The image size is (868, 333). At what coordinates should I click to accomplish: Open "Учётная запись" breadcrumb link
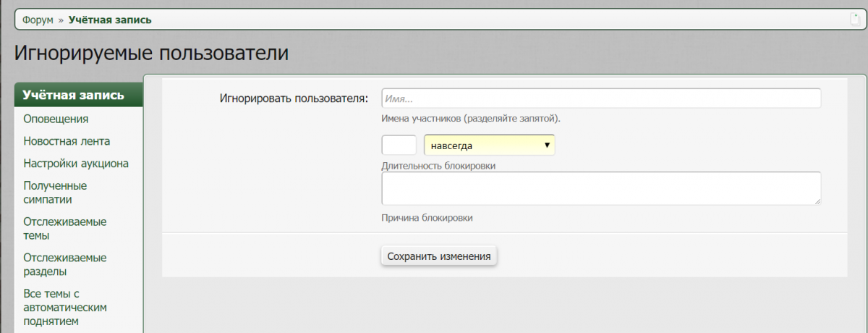[x=110, y=20]
